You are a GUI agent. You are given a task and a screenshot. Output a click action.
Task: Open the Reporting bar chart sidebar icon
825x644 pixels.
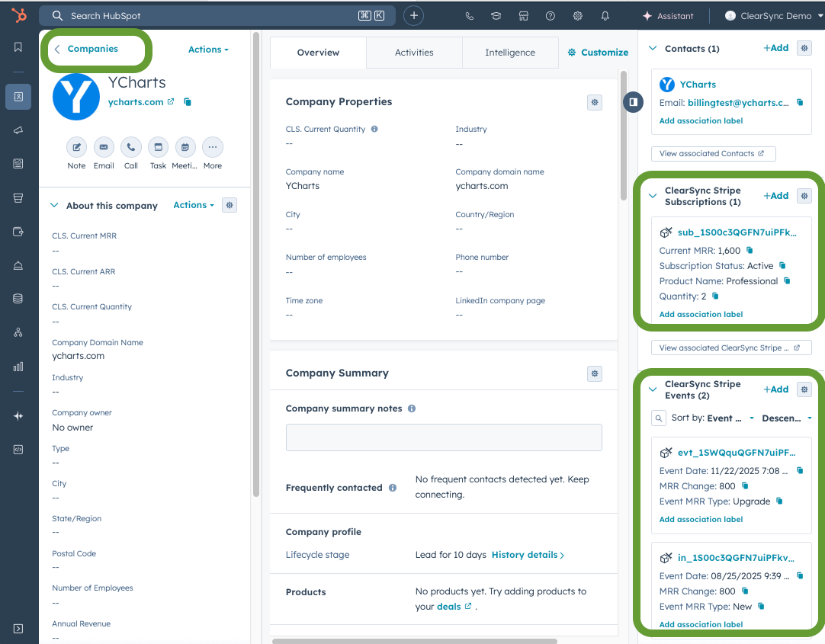(x=18, y=367)
